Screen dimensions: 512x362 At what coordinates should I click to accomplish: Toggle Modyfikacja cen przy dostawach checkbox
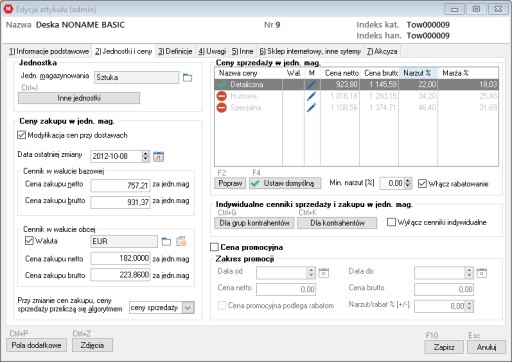(21, 135)
